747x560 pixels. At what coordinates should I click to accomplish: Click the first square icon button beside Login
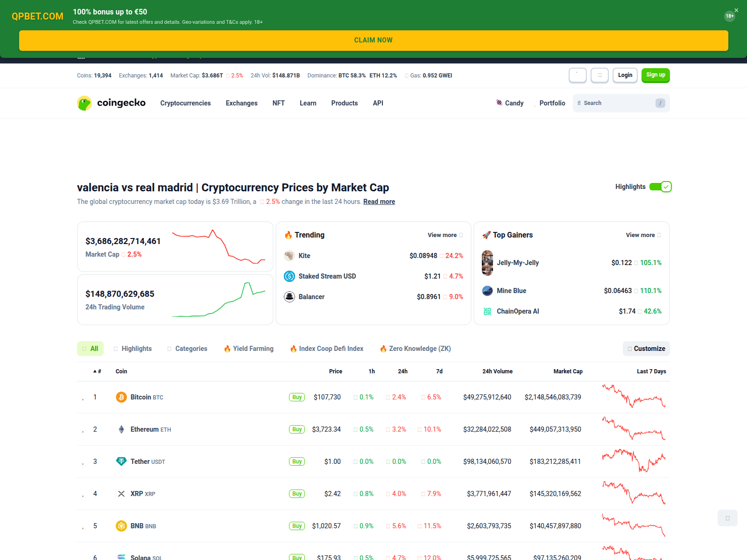coord(578,75)
